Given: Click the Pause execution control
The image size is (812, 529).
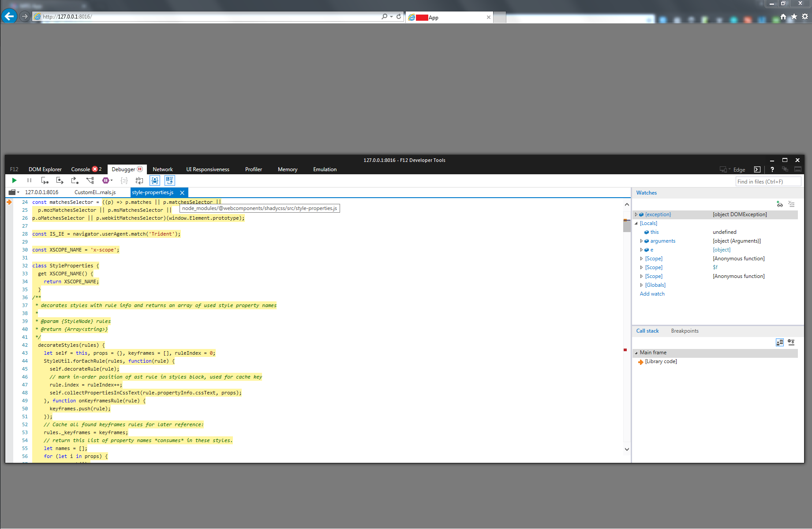Looking at the screenshot, I should [x=29, y=180].
